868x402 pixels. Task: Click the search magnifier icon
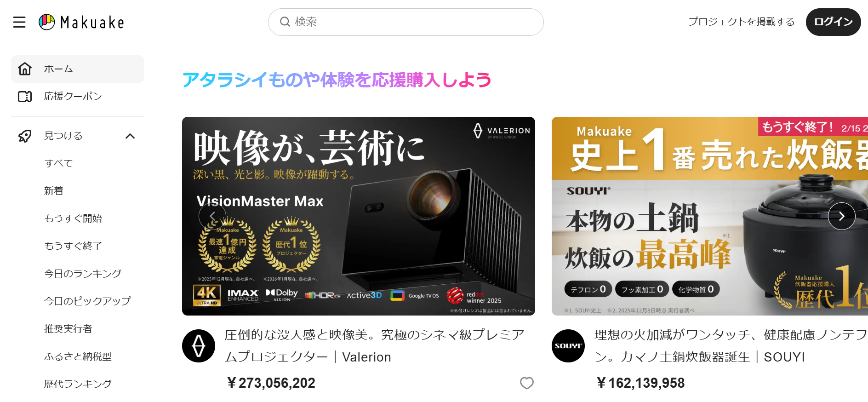(285, 22)
